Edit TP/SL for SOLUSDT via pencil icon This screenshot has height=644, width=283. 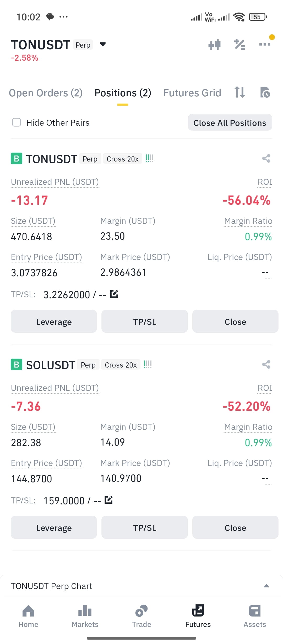(x=108, y=500)
